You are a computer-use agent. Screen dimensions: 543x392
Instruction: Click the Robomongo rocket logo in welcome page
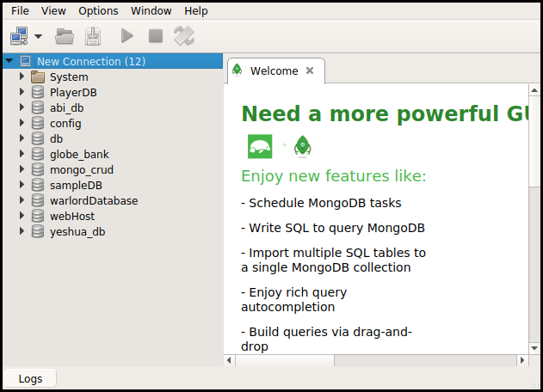[x=302, y=146]
